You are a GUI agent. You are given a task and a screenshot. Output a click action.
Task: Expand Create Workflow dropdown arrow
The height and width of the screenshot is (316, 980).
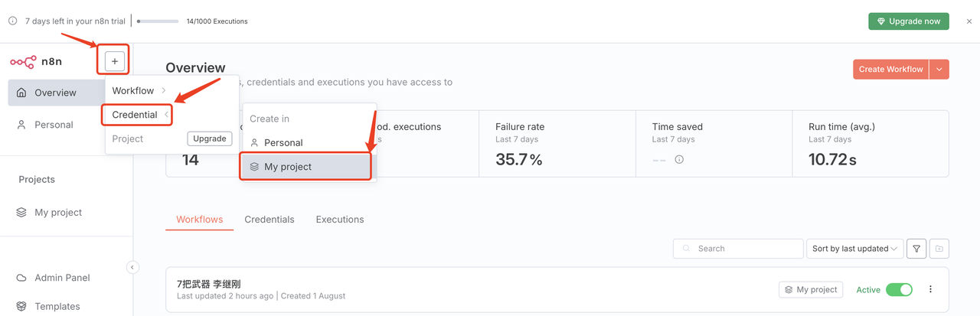click(939, 69)
